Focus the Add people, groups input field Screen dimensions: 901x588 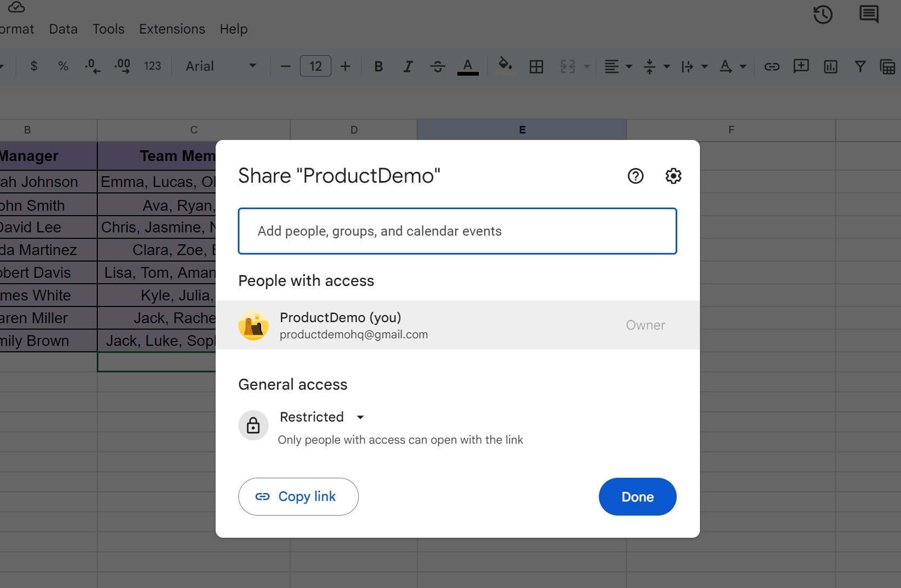point(457,231)
